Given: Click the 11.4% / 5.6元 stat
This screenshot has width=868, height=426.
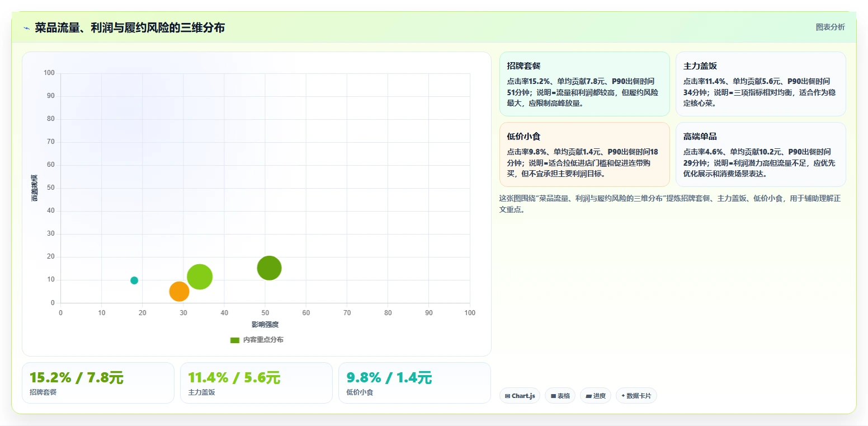Looking at the screenshot, I should [x=234, y=378].
